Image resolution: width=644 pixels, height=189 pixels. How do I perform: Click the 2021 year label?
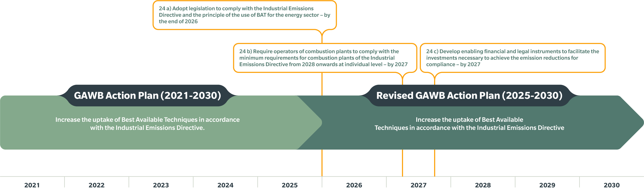pyautogui.click(x=32, y=185)
